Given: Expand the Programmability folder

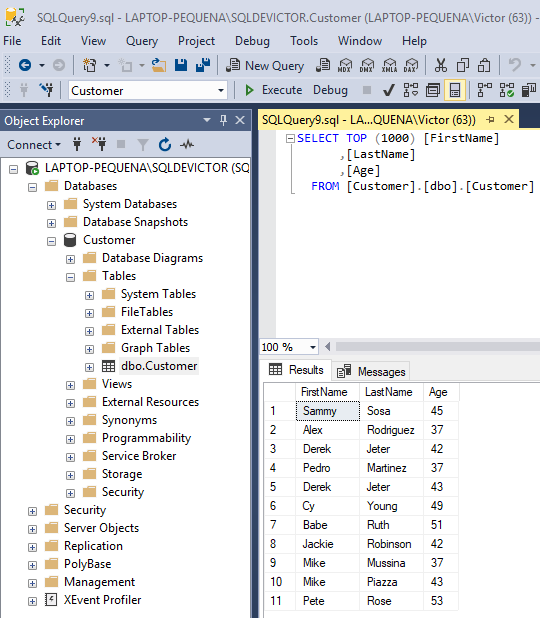Looking at the screenshot, I should [x=70, y=439].
